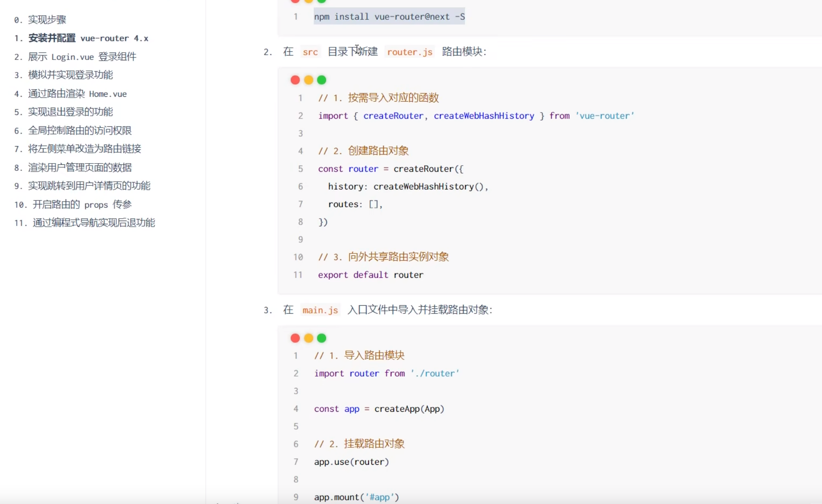Click green dot on main.js code block
Image resolution: width=822 pixels, height=504 pixels.
[x=321, y=338]
